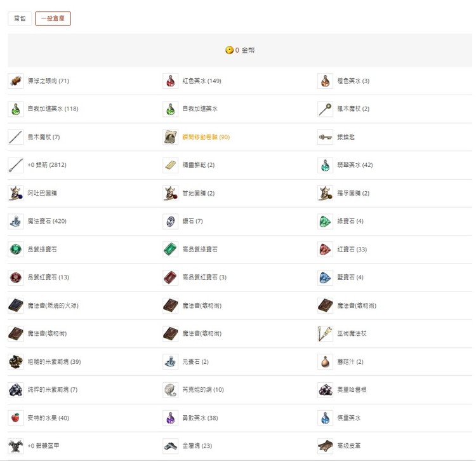Click the magic gem icon (魔法寶石 420)
Image resolution: width=476 pixels, height=461 pixels.
coord(15,221)
